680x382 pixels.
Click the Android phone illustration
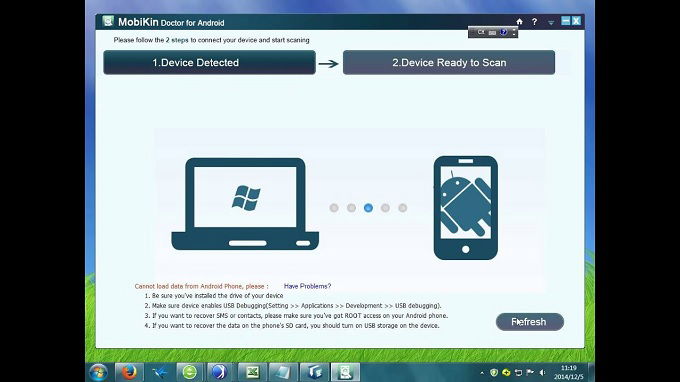tap(466, 208)
